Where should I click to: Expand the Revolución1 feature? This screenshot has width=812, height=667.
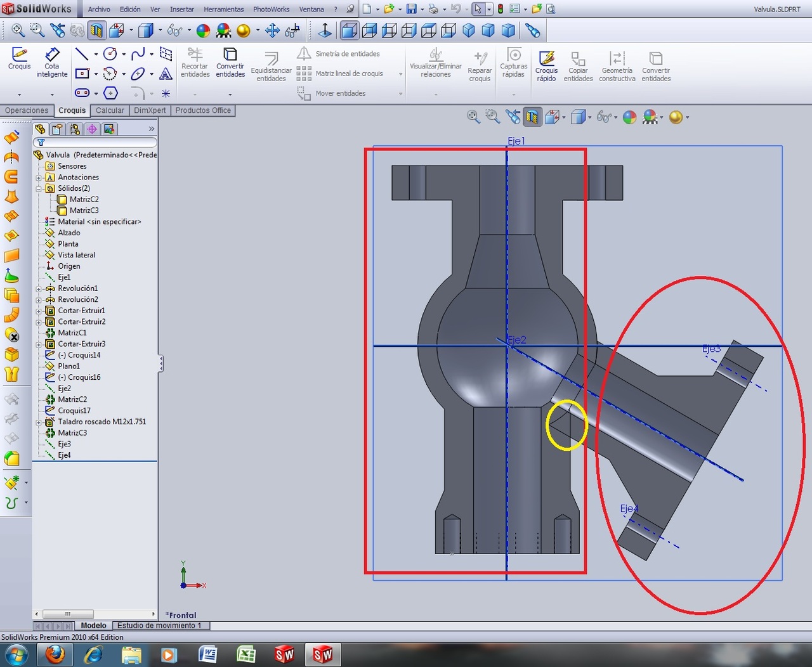point(39,288)
